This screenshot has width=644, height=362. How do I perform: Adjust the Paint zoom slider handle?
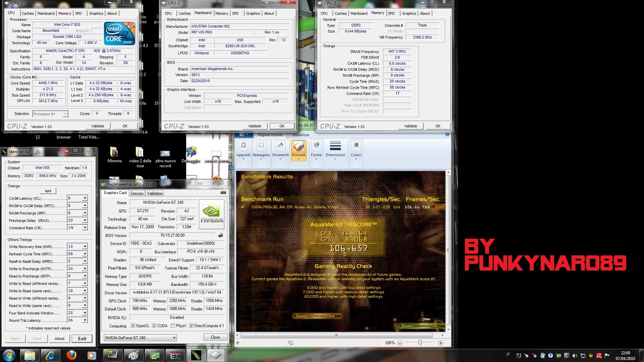click(x=420, y=343)
